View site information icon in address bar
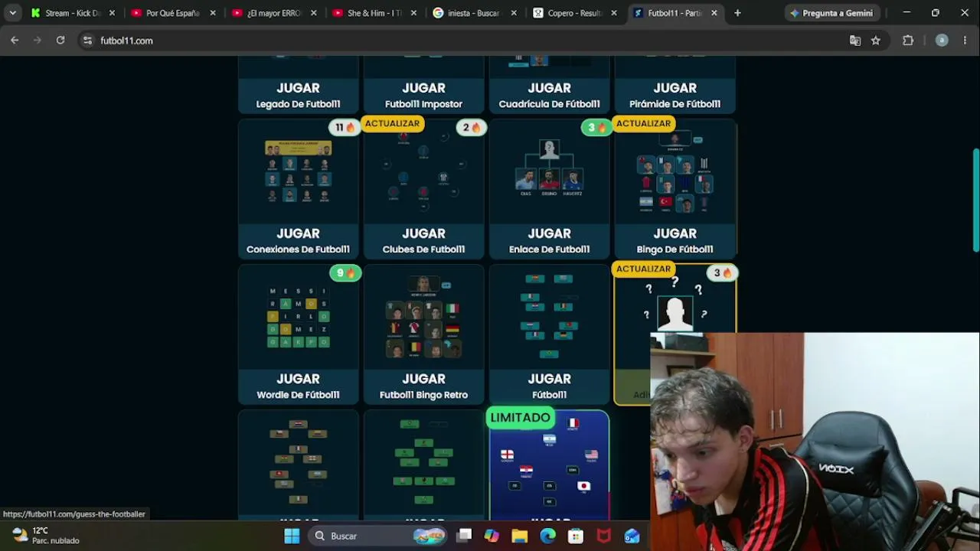 87,41
